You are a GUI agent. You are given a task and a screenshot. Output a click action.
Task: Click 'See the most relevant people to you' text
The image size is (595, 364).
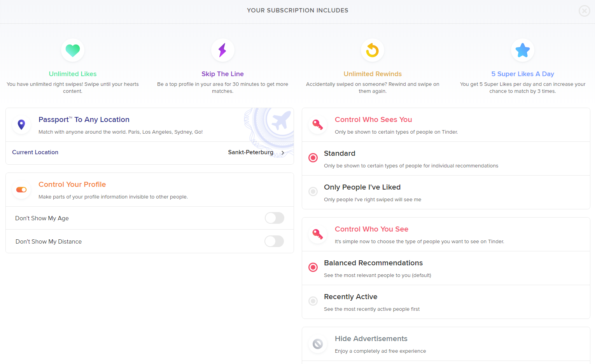pyautogui.click(x=378, y=275)
